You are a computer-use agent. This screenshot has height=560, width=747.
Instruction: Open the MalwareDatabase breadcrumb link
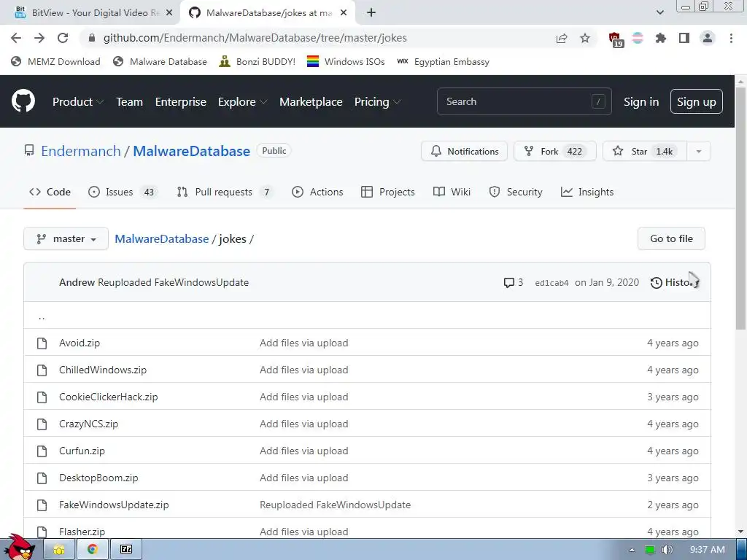point(161,239)
